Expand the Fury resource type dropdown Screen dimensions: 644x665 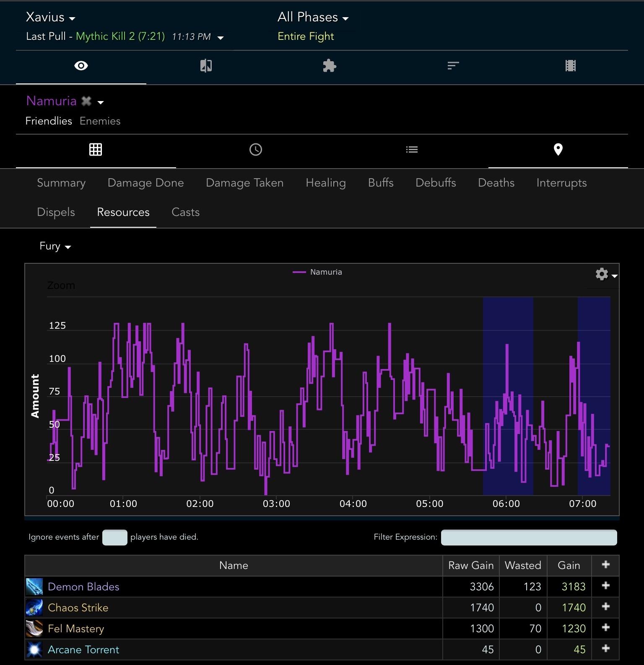[x=55, y=246]
